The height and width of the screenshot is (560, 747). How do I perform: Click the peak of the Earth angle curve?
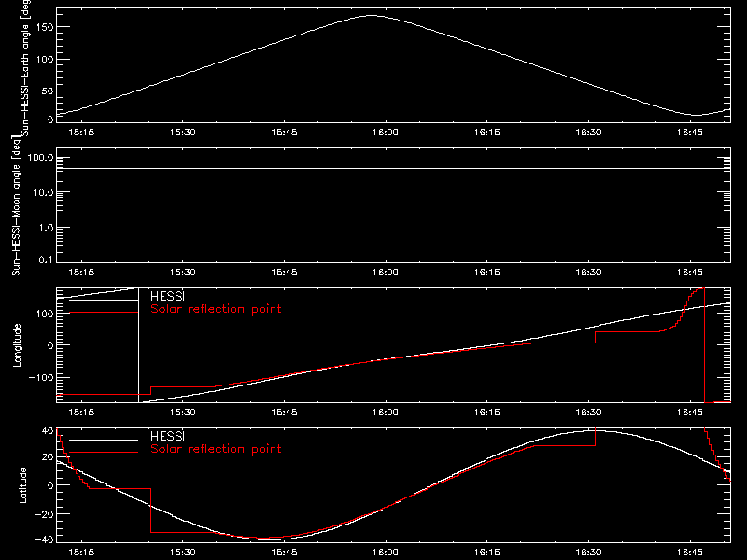[371, 16]
